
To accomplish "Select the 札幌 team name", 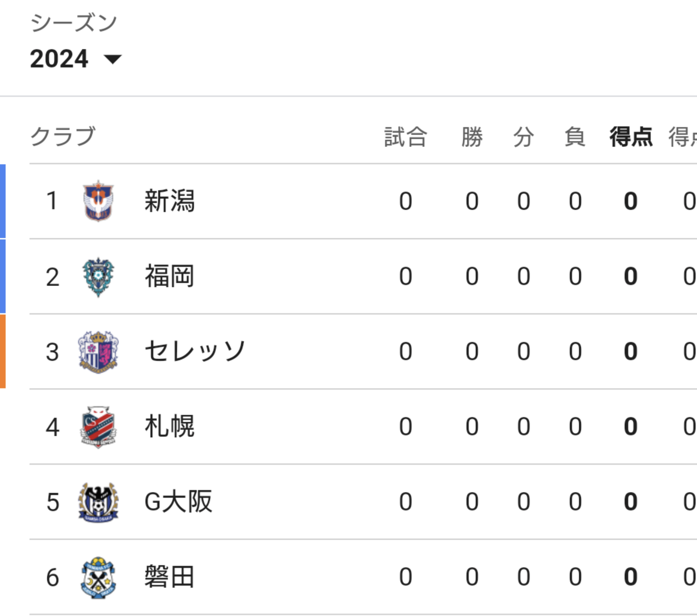I will (170, 426).
